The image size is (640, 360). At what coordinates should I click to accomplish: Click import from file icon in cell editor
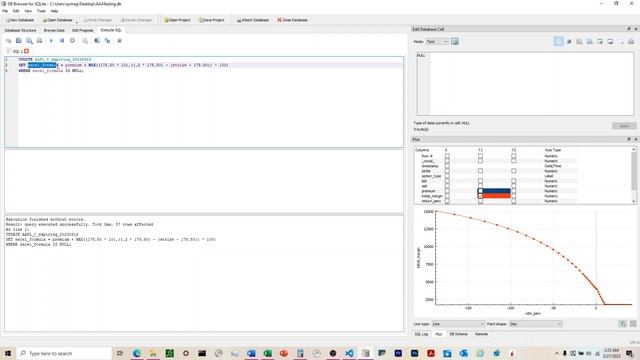[579, 42]
